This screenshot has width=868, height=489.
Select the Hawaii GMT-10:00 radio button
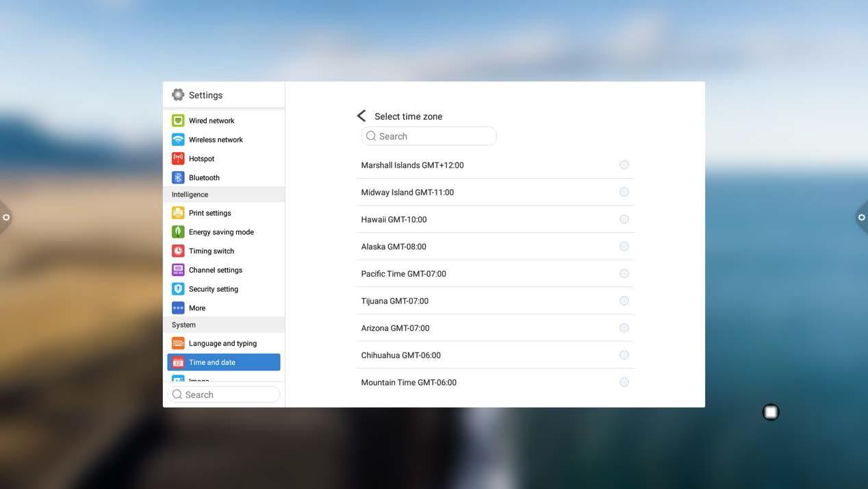pos(624,219)
